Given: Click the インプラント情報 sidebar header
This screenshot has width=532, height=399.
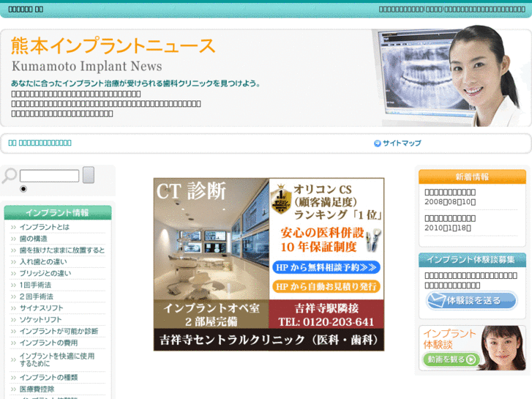Looking at the screenshot, I should point(58,212).
